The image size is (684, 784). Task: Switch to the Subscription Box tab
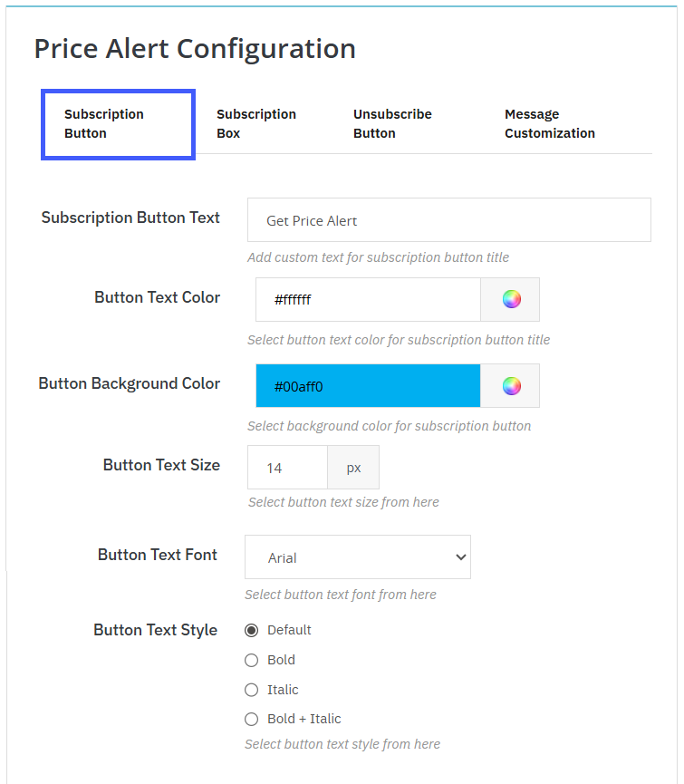[255, 123]
